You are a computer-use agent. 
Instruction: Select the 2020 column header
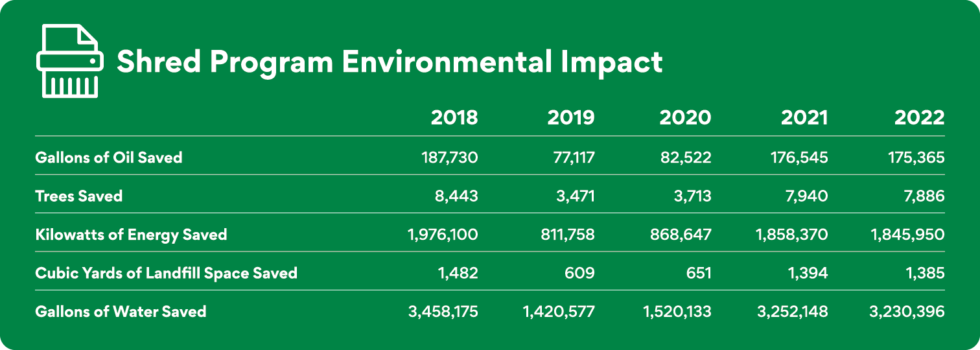(x=685, y=117)
